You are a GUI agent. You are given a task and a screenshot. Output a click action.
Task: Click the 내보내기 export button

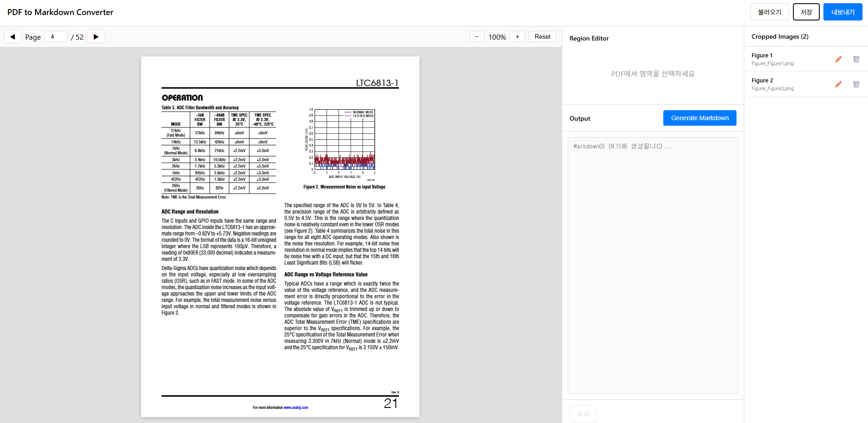843,12
